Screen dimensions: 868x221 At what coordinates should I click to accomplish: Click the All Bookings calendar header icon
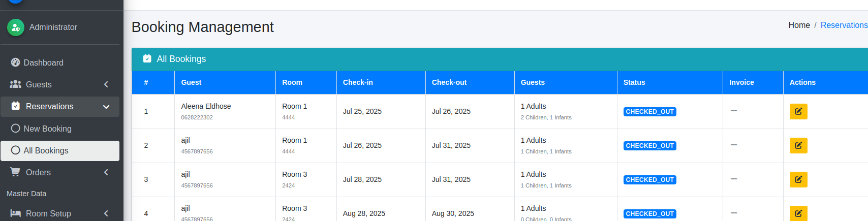tap(147, 58)
